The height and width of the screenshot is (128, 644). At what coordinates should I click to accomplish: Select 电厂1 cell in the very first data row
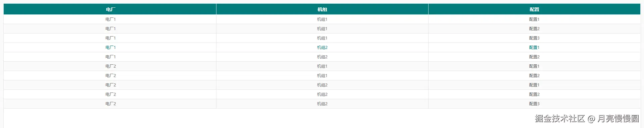pyautogui.click(x=110, y=19)
